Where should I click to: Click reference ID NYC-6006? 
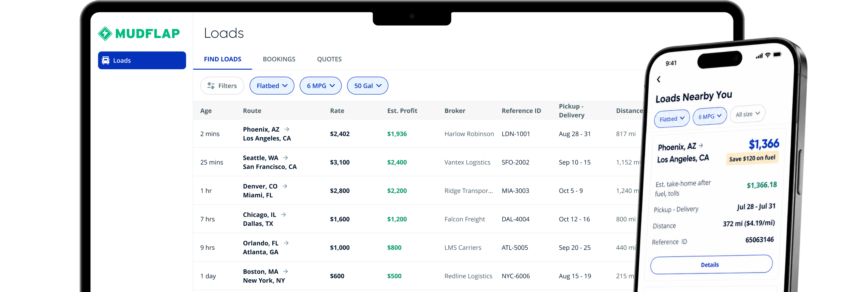(x=516, y=276)
